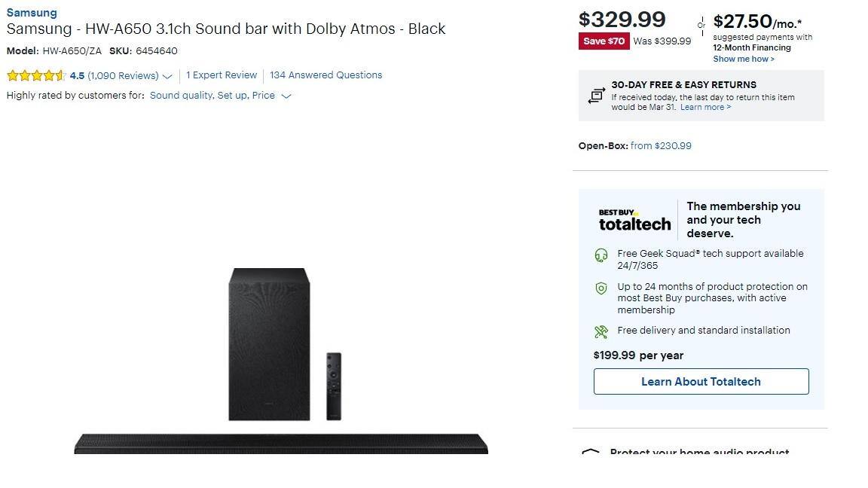Viewport: 868px width, 488px height.
Task: Click the installation tools icon
Action: [x=601, y=331]
